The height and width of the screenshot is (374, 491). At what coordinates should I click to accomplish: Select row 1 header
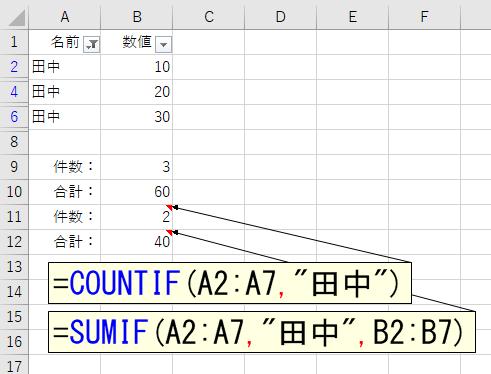[14, 42]
